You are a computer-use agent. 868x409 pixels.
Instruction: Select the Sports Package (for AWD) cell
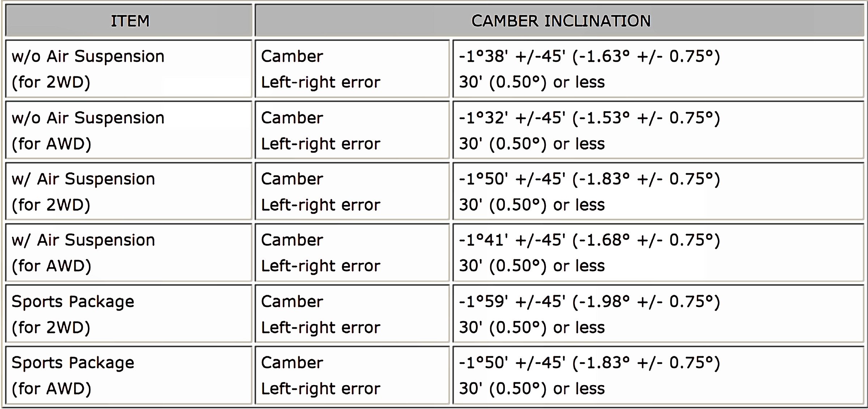(x=128, y=375)
